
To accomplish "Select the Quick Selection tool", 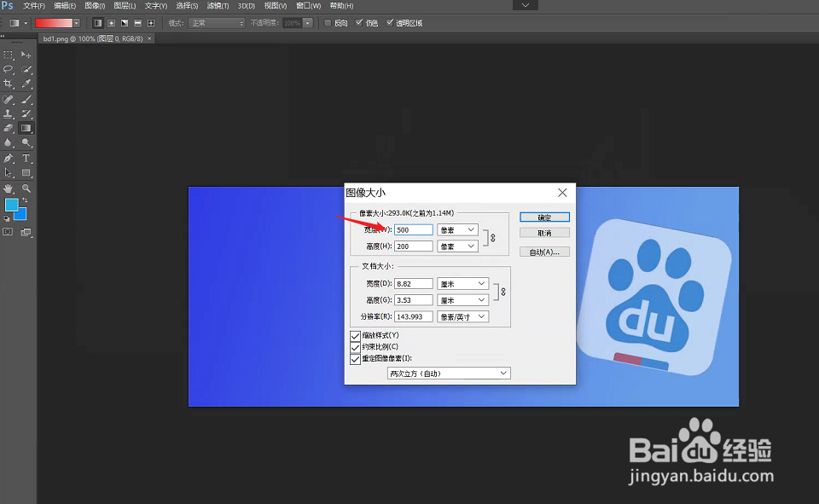I will [x=26, y=69].
